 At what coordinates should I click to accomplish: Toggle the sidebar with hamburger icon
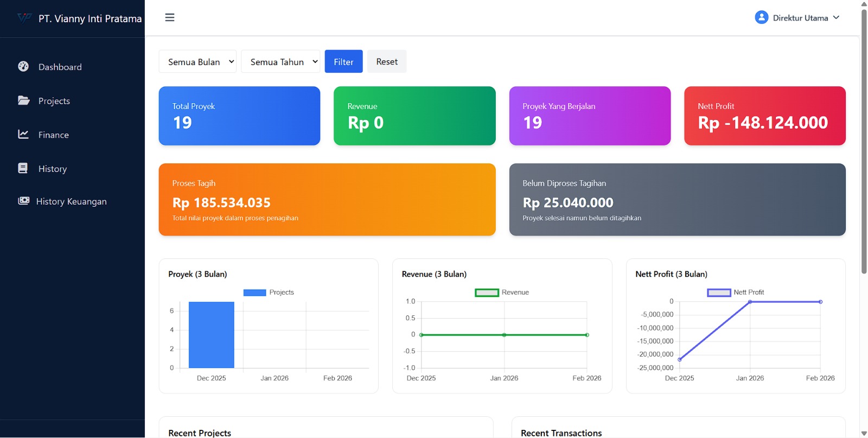(170, 17)
